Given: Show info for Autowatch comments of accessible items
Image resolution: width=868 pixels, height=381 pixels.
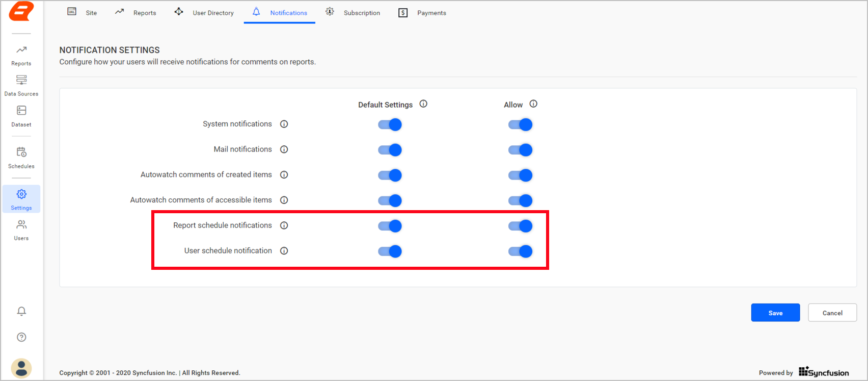Looking at the screenshot, I should pos(284,200).
